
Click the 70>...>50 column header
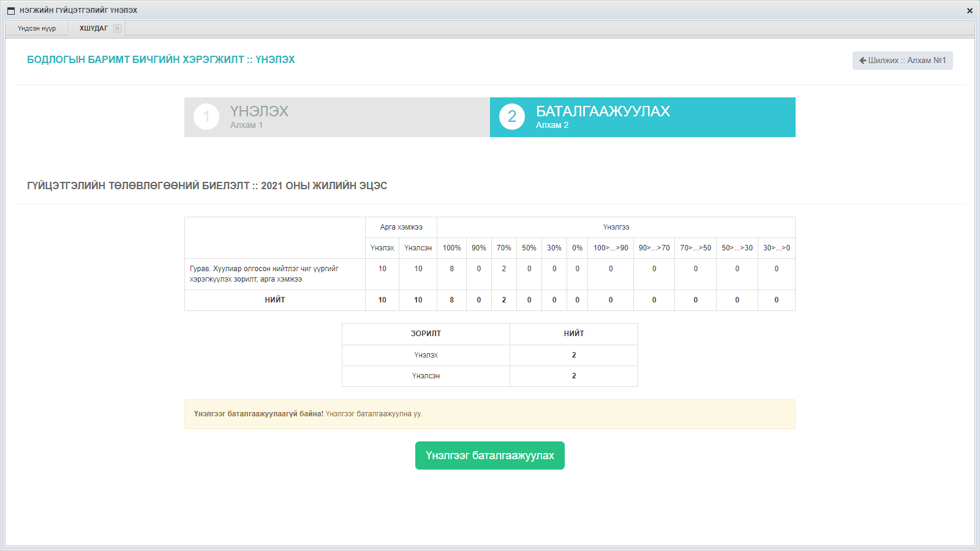pos(696,248)
